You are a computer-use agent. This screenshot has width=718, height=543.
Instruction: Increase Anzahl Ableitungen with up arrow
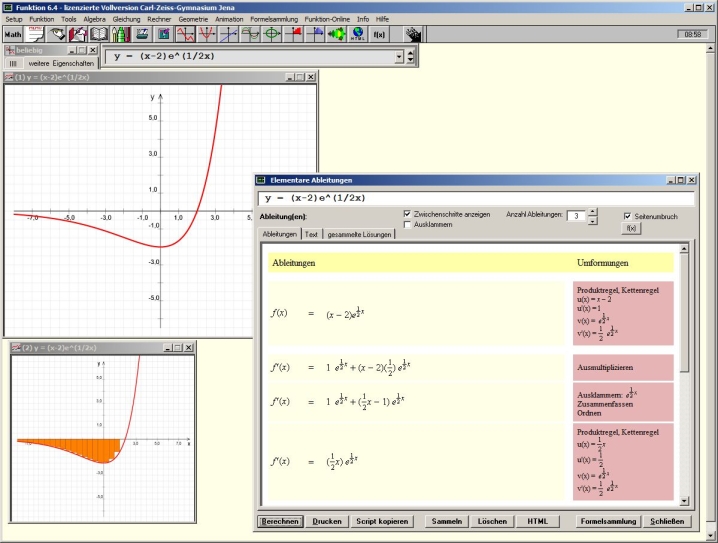(x=592, y=211)
